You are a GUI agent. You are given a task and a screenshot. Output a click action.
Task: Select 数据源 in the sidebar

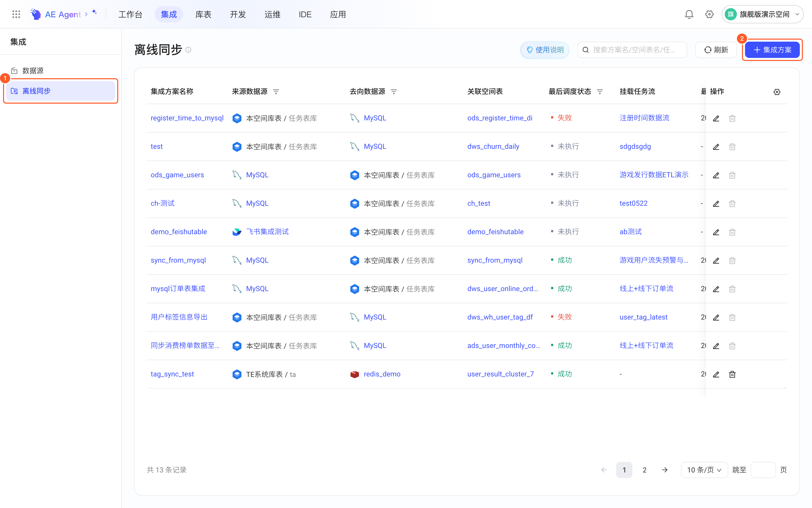click(x=60, y=71)
